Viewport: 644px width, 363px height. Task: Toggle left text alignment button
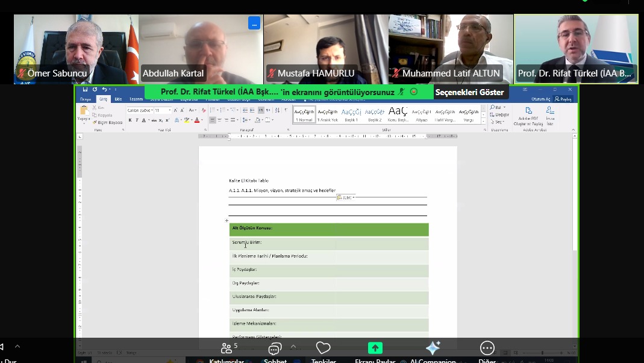tap(213, 120)
